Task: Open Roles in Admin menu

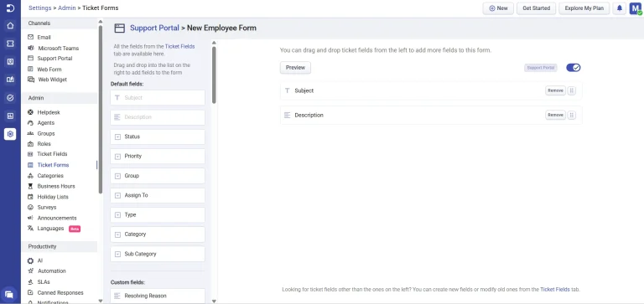Action: pos(44,143)
